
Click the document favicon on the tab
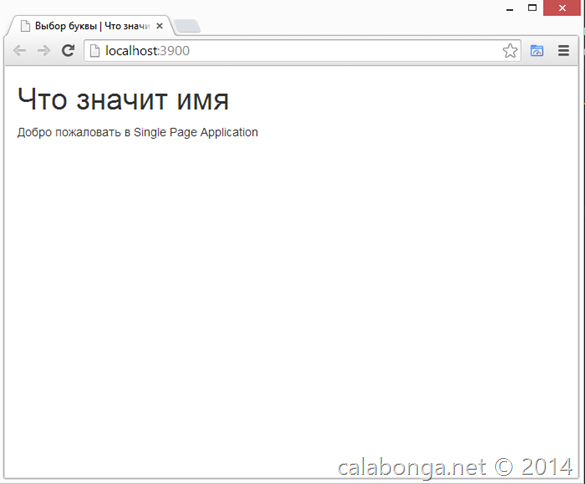pyautogui.click(x=25, y=26)
